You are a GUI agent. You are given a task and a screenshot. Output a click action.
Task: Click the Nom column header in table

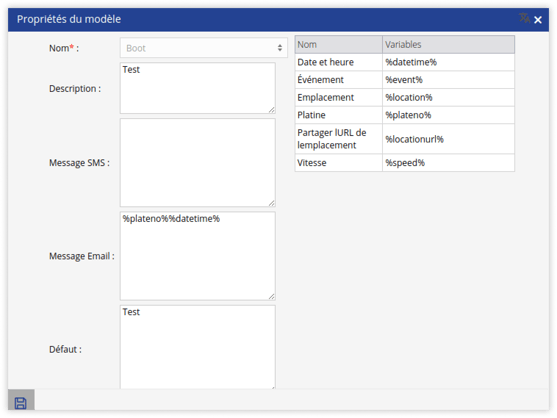[x=339, y=44]
